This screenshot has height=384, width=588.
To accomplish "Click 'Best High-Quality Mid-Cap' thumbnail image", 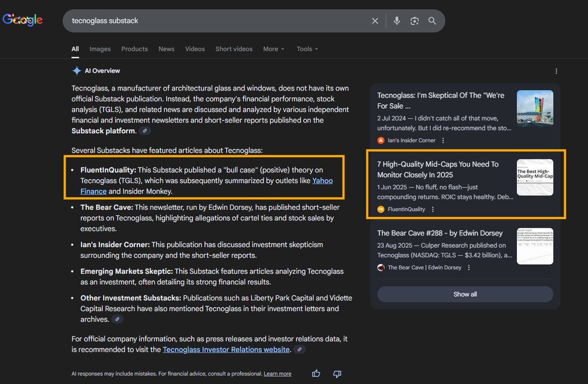I will click(535, 177).
